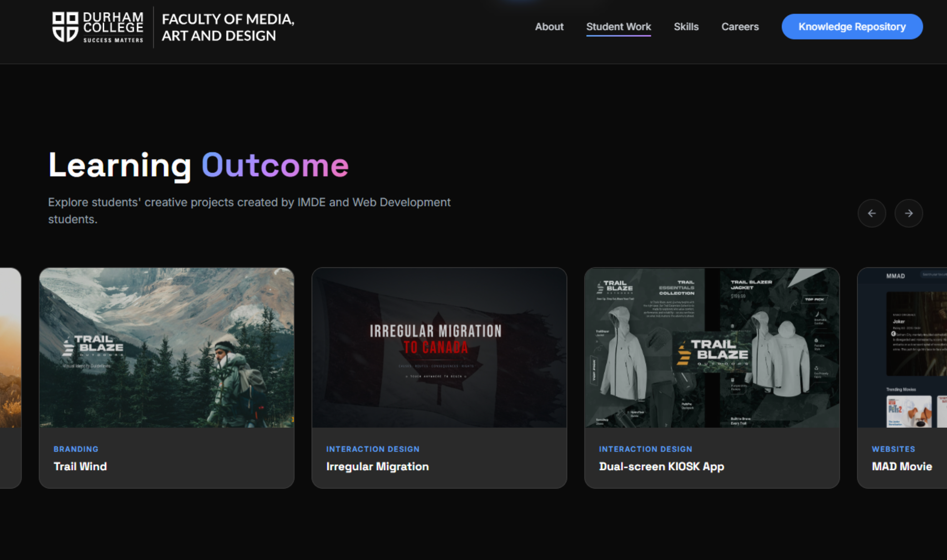Image resolution: width=947 pixels, height=560 pixels.
Task: Open the Trail Blaze jackets kiosk thumbnail
Action: tap(712, 347)
